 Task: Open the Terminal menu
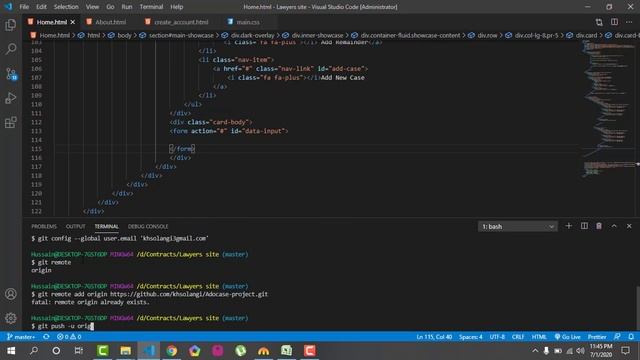(151, 7)
